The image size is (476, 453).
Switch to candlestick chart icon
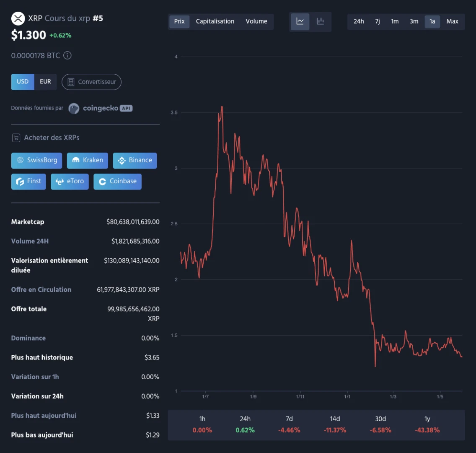pos(320,21)
